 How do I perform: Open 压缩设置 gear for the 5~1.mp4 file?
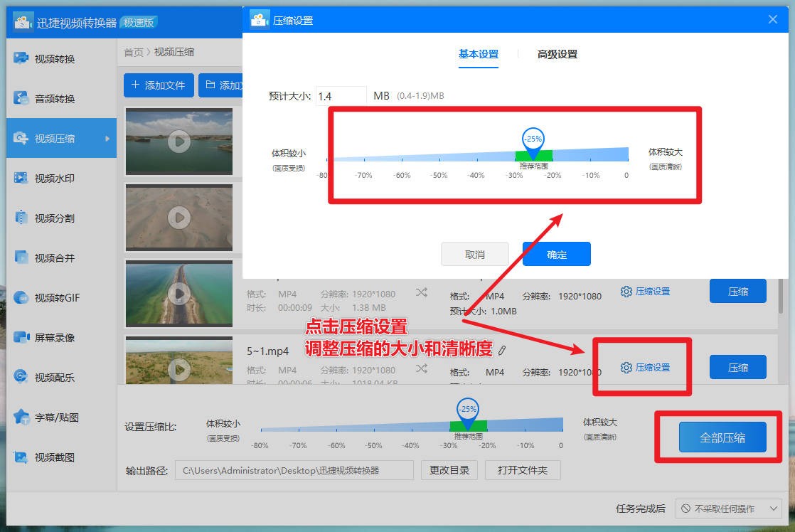tap(642, 367)
